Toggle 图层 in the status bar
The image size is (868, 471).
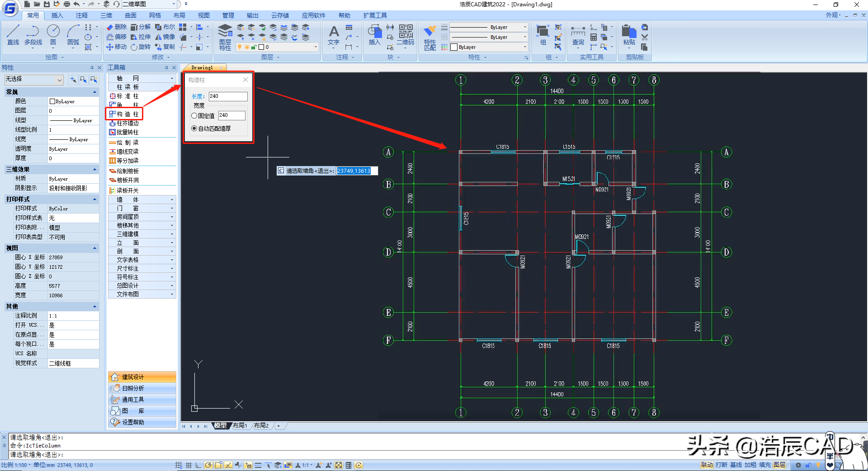(x=779, y=465)
